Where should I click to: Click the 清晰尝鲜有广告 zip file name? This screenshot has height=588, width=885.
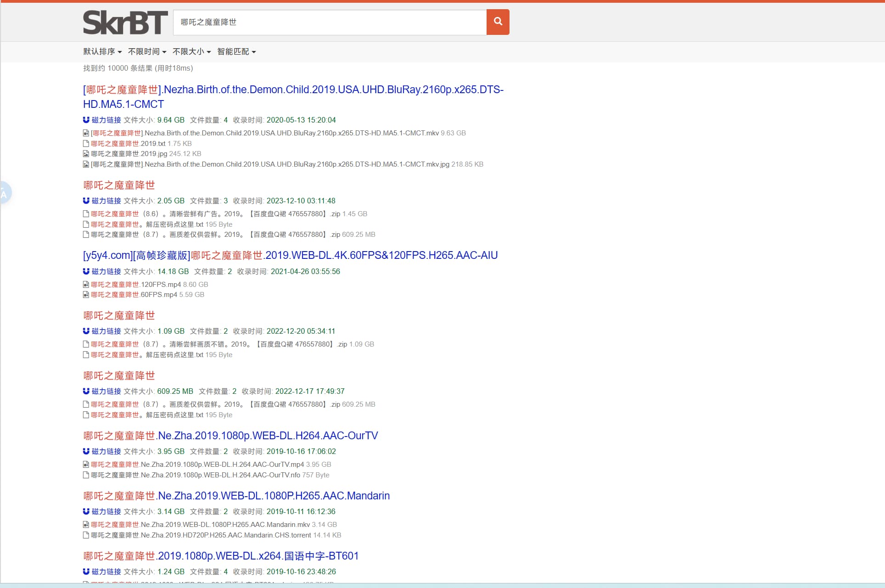216,214
